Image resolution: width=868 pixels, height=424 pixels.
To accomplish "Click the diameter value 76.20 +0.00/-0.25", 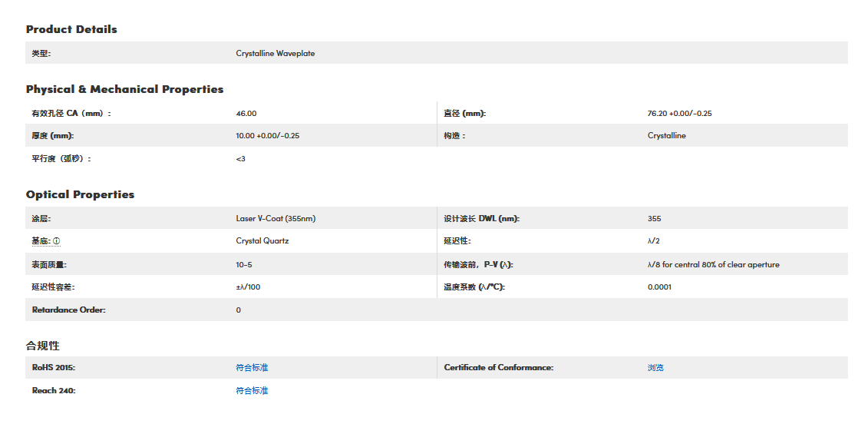I will pos(679,114).
